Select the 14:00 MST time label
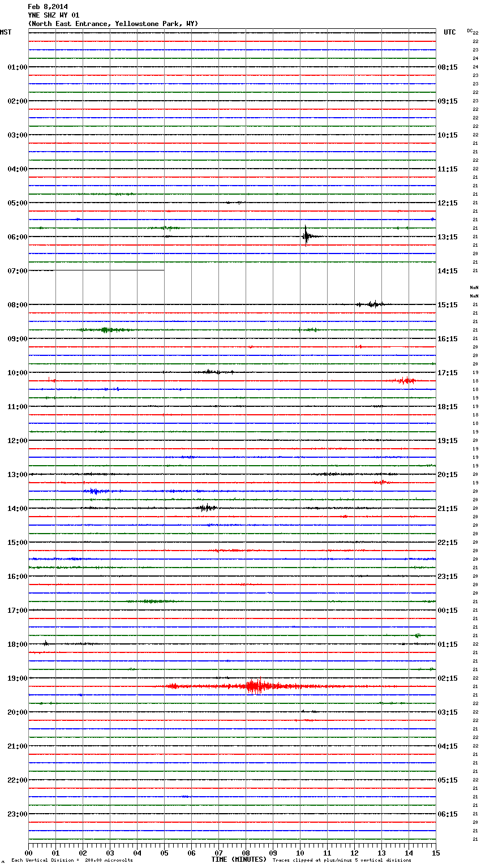The height and width of the screenshot is (868, 481). [18, 509]
